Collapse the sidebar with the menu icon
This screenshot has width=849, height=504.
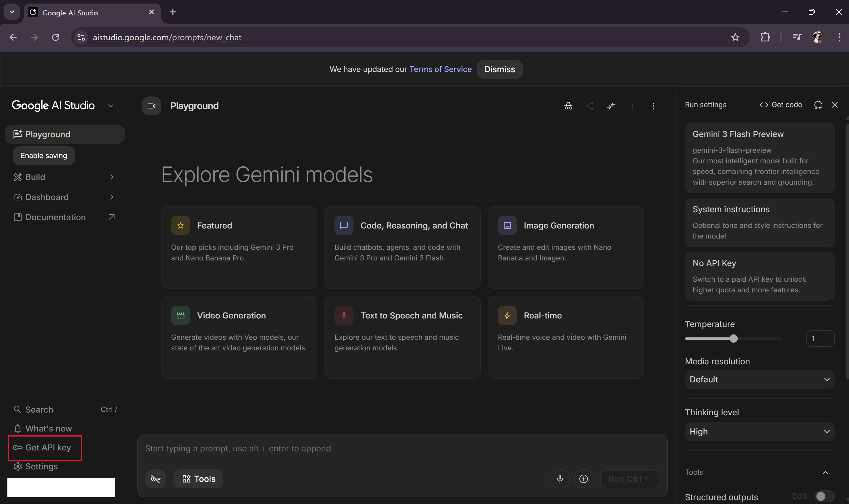pos(152,106)
